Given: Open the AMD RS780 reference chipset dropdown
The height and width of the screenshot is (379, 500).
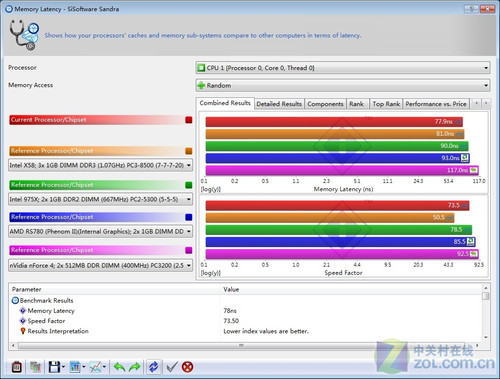Looking at the screenshot, I should [101, 231].
